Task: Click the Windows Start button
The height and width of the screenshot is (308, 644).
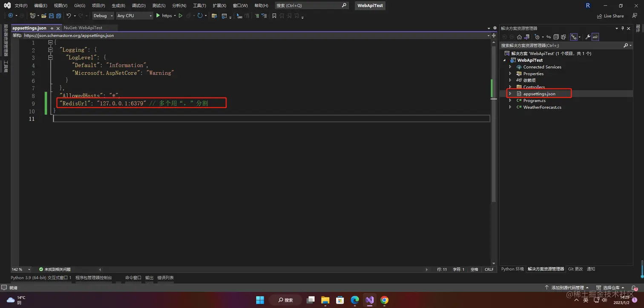Action: pos(260,300)
